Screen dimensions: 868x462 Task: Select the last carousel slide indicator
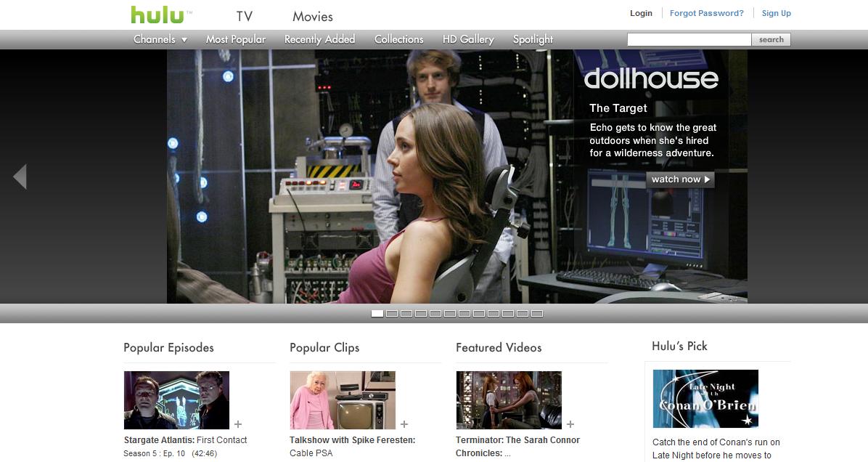(537, 314)
